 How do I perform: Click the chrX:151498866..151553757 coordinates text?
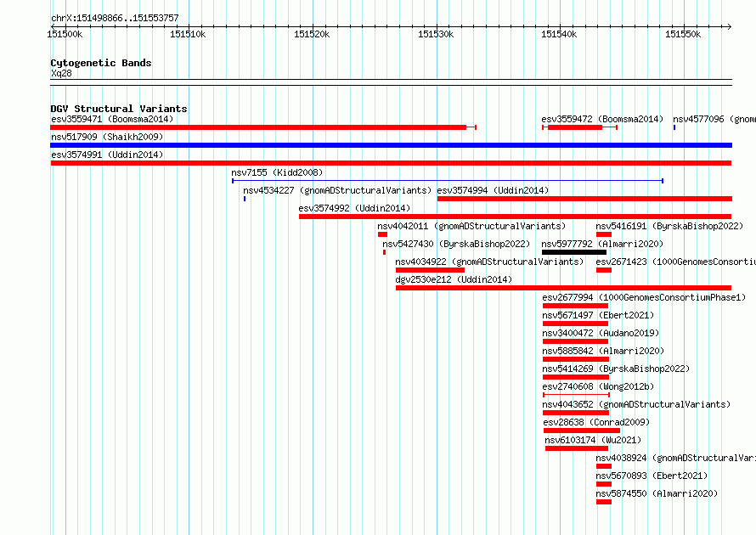tap(115, 18)
